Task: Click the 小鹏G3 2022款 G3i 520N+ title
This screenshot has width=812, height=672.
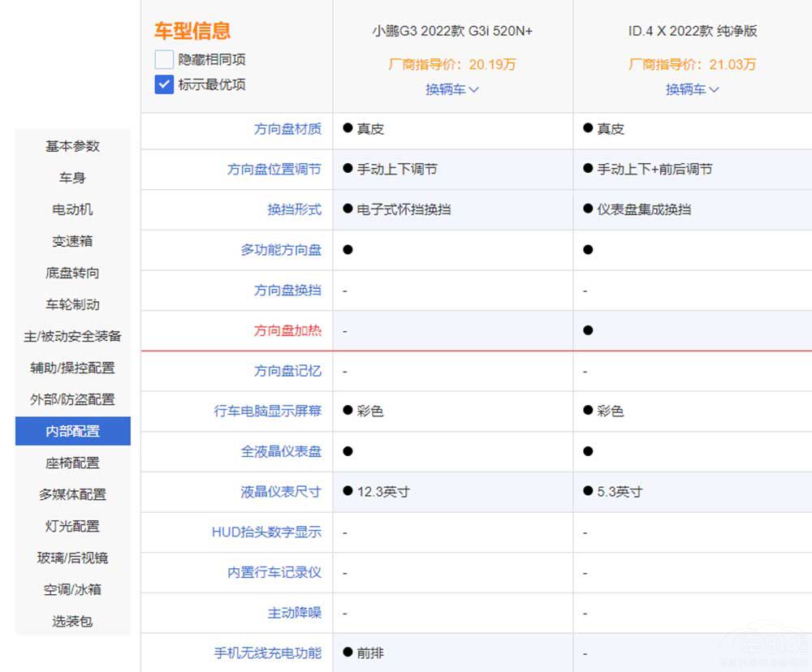Action: click(452, 32)
